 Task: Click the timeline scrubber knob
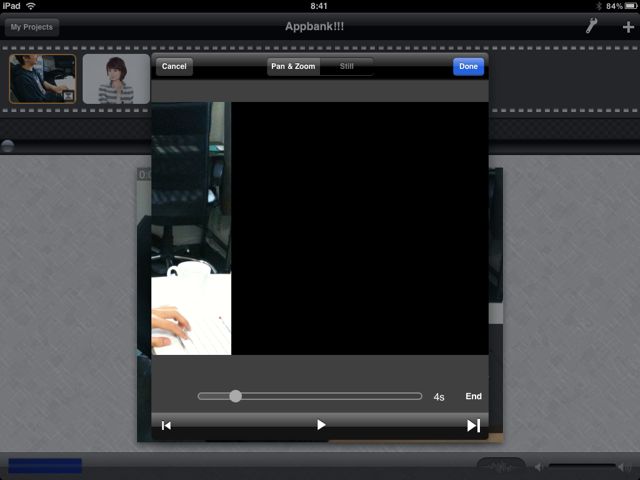[x=7, y=146]
